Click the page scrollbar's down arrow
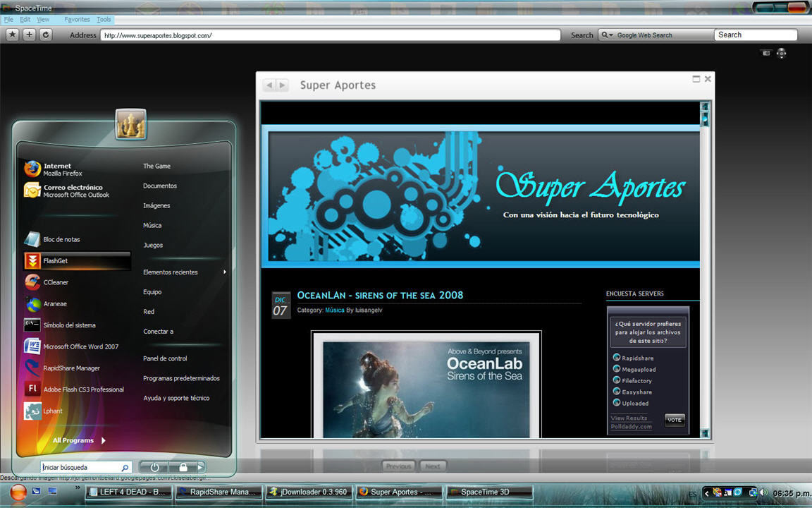Image resolution: width=812 pixels, height=508 pixels. coord(704,433)
